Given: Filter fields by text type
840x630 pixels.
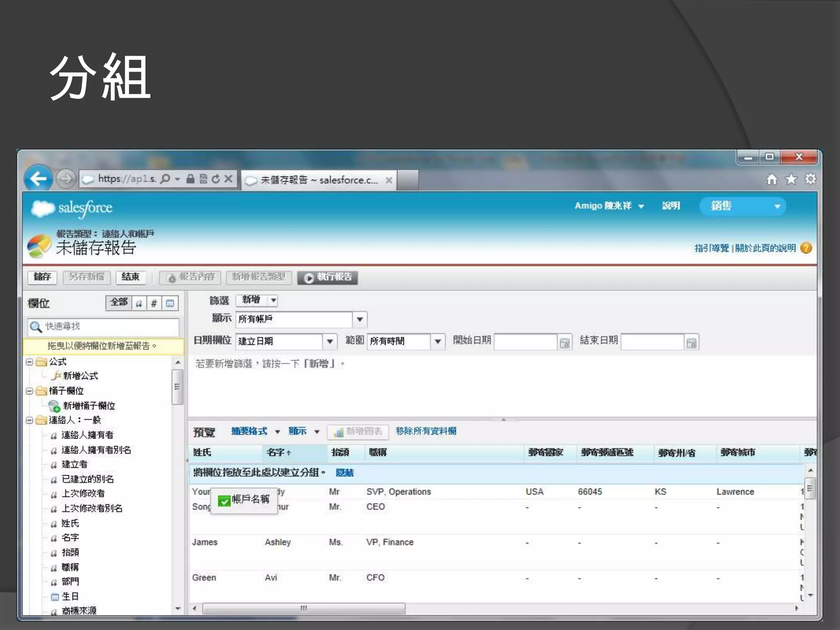Looking at the screenshot, I should tap(139, 303).
